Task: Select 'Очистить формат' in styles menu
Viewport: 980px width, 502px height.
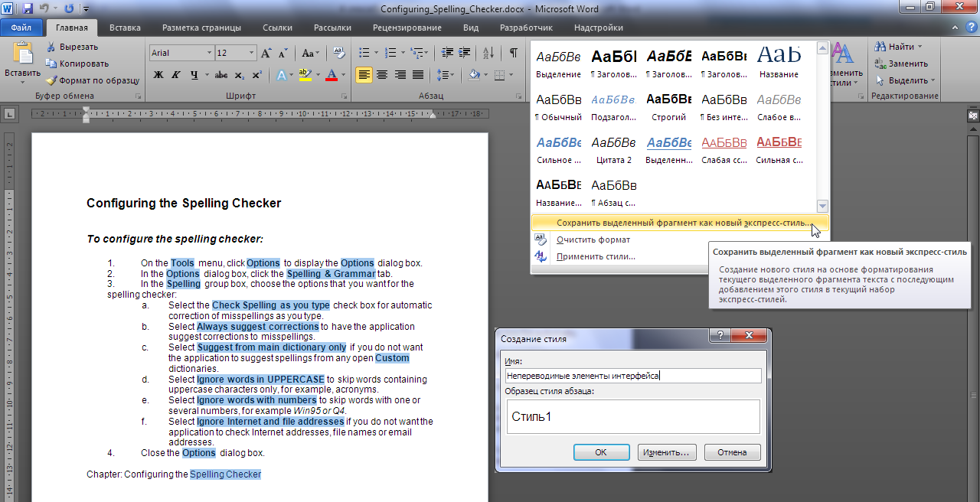Action: click(x=593, y=240)
